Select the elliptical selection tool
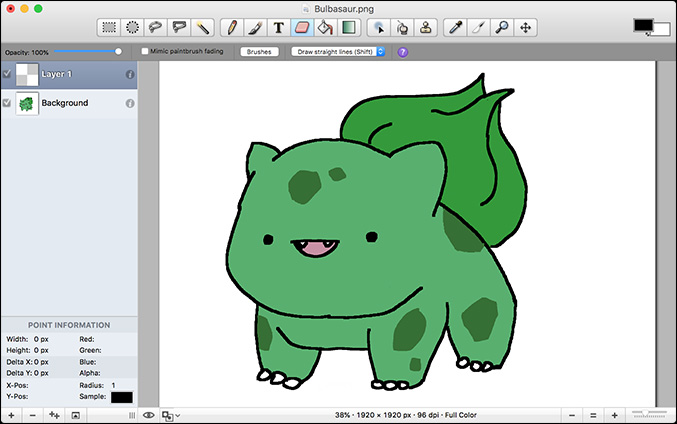The image size is (677, 424). click(x=132, y=28)
